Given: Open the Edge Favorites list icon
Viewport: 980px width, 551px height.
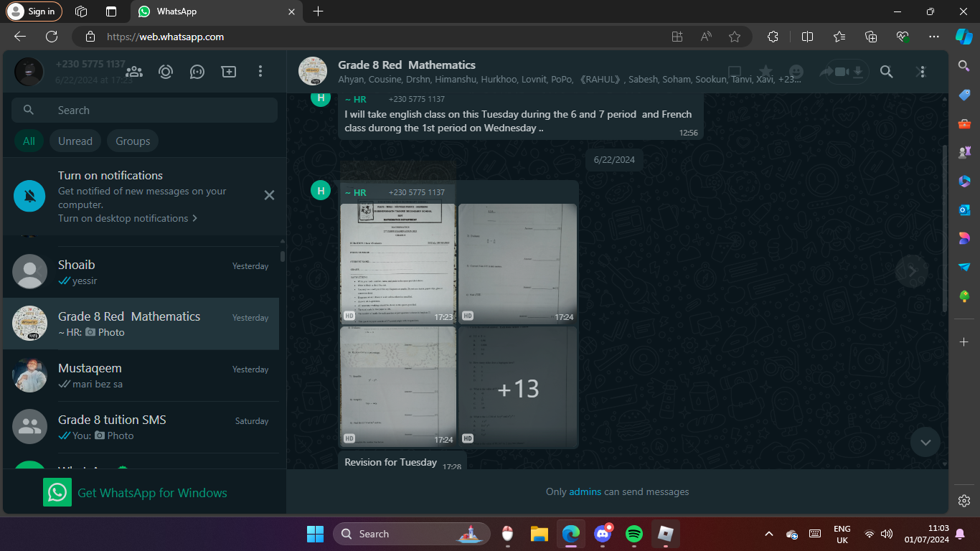Looking at the screenshot, I should pos(839,37).
